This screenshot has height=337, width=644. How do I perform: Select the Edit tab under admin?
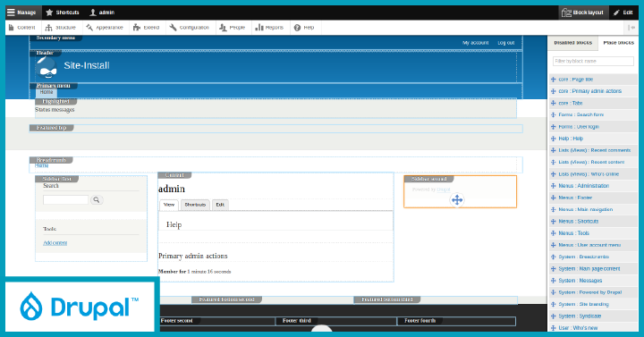click(x=220, y=205)
